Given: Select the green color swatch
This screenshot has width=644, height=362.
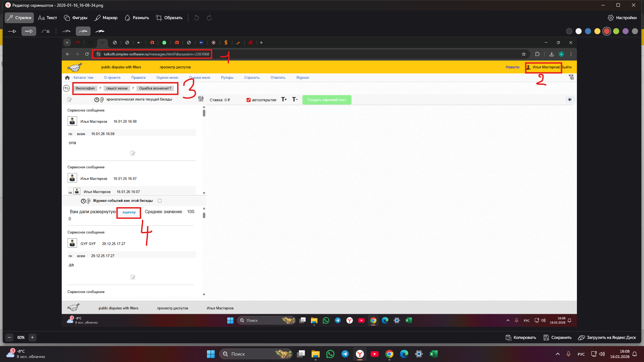Looking at the screenshot, I should click(x=616, y=31).
